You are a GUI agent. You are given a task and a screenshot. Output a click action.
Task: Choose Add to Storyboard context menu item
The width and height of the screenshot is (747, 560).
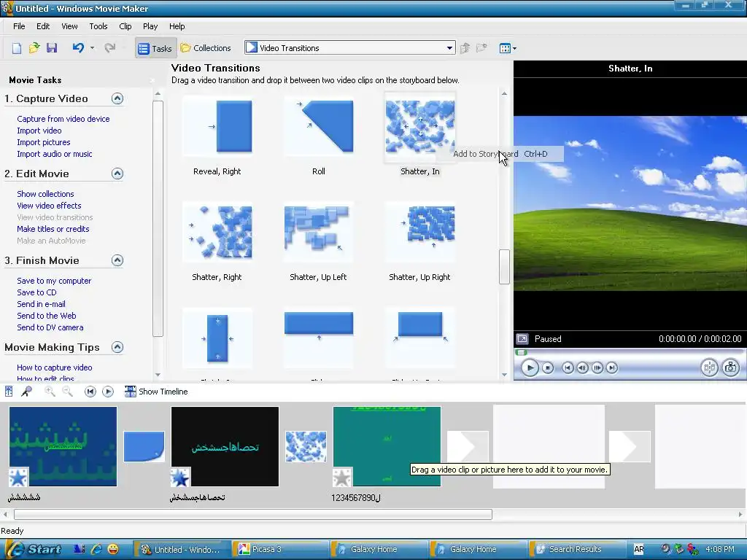pyautogui.click(x=500, y=154)
